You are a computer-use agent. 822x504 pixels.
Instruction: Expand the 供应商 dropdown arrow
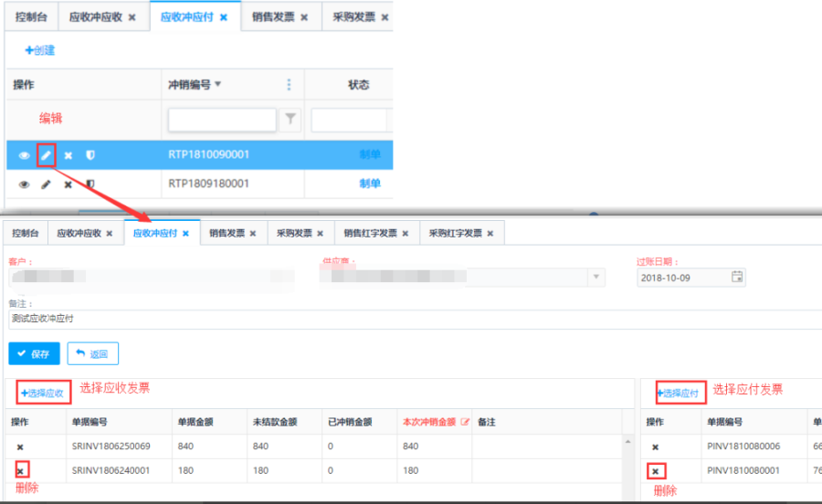point(597,278)
